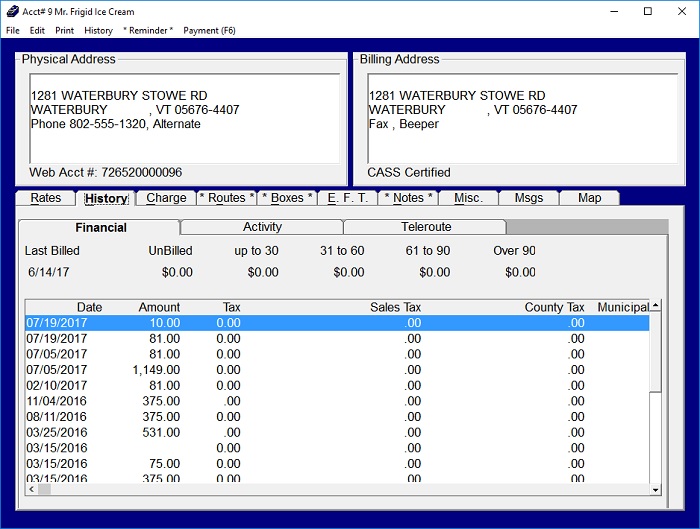Image resolution: width=700 pixels, height=529 pixels.
Task: Open the Print menu
Action: 64,31
